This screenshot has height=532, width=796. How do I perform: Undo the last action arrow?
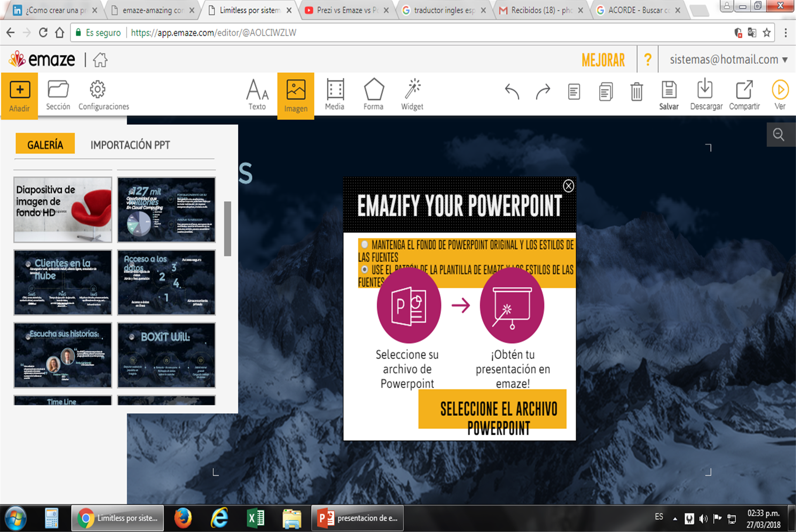512,92
